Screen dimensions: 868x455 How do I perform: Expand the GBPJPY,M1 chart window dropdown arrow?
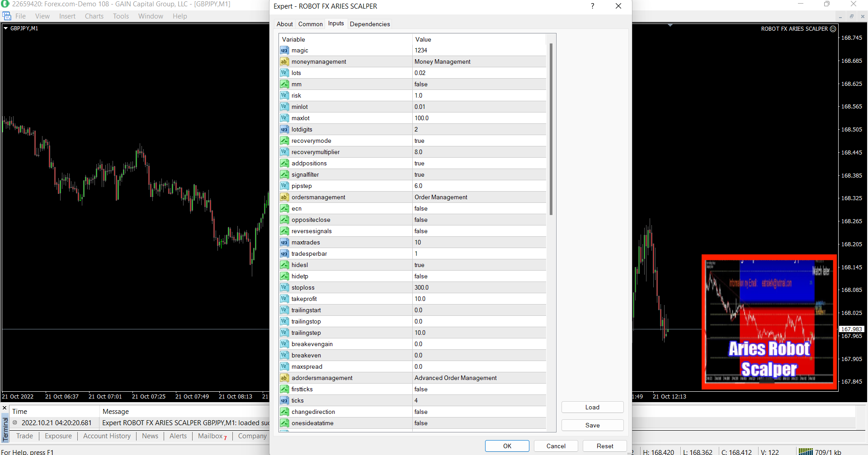[x=6, y=28]
